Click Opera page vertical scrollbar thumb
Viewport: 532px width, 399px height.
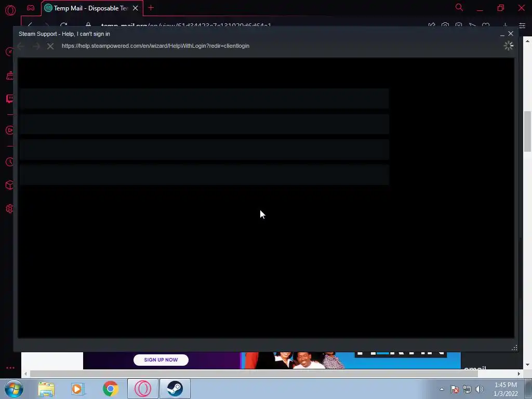click(x=528, y=131)
